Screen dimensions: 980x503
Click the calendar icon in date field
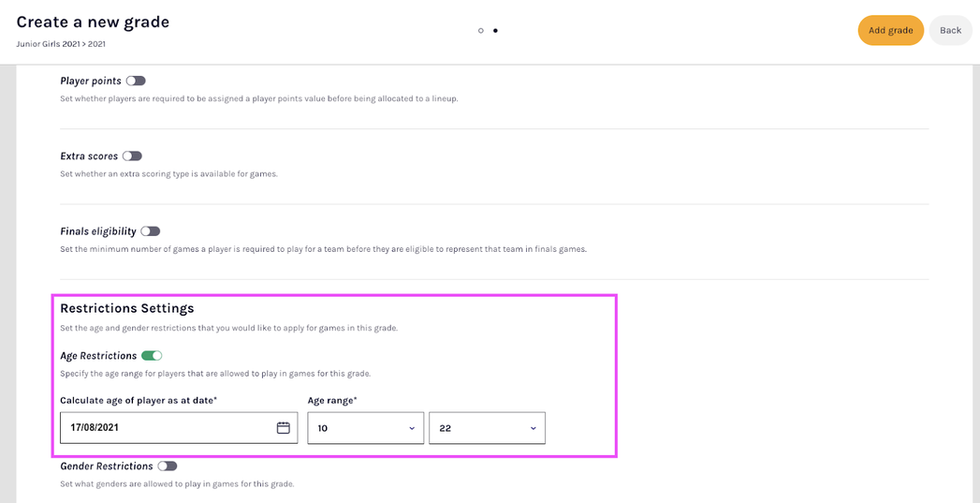[x=284, y=428]
